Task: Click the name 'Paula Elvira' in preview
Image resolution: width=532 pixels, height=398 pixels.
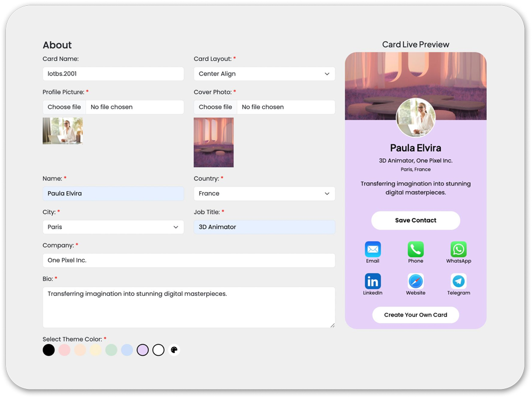Action: (x=416, y=148)
